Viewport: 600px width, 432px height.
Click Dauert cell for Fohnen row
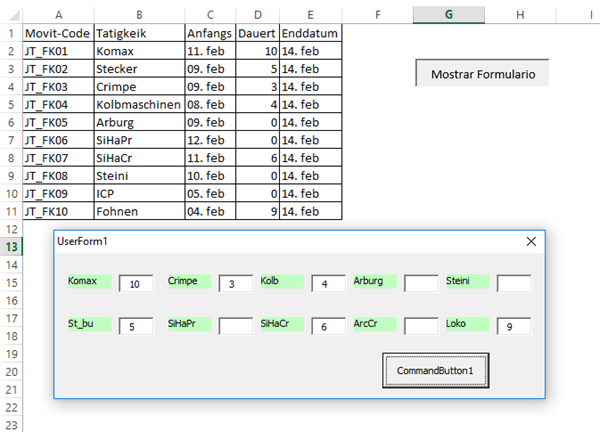pyautogui.click(x=258, y=211)
